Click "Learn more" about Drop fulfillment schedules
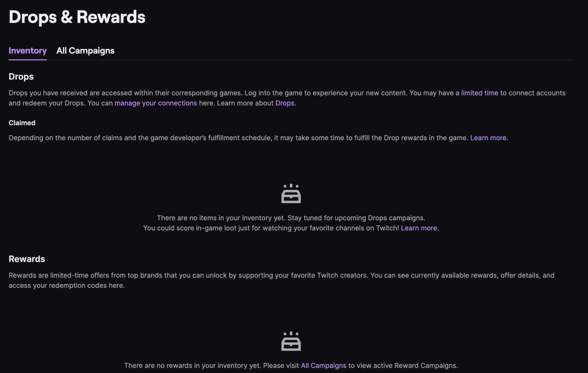 point(488,138)
